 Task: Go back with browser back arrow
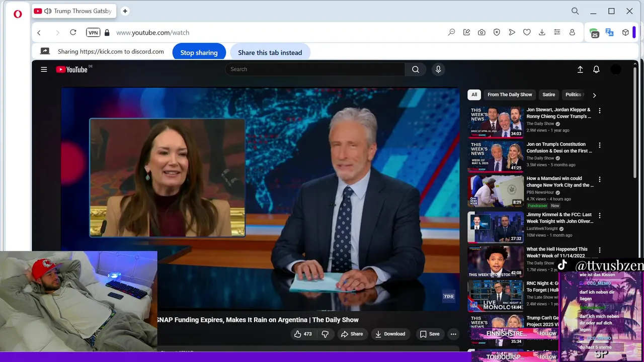39,32
